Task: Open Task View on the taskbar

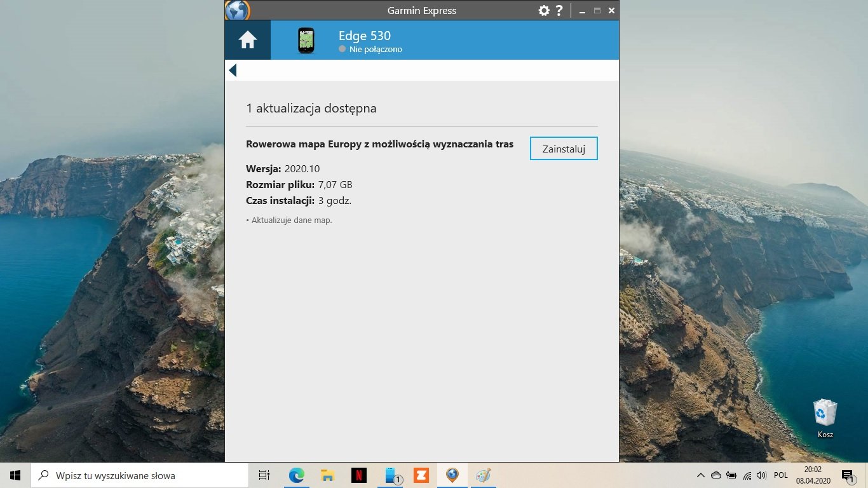Action: click(264, 475)
